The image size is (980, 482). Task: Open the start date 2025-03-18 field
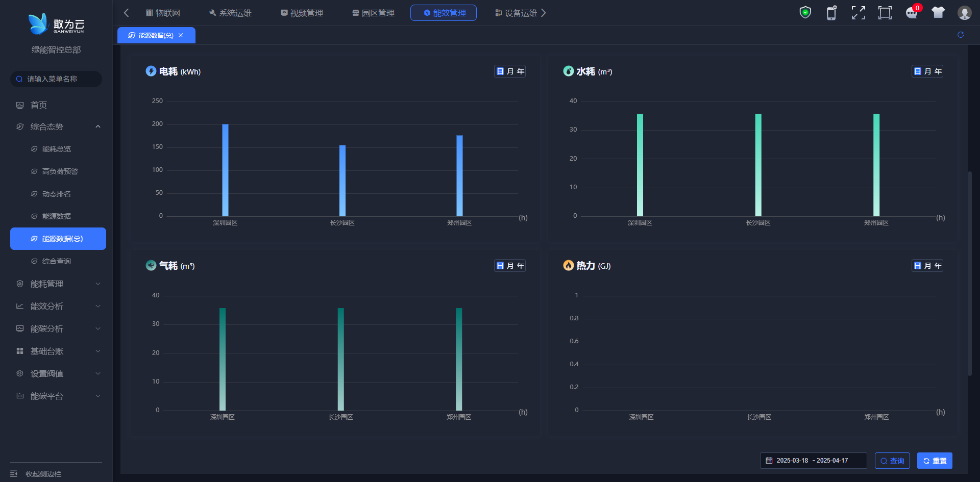coord(792,461)
